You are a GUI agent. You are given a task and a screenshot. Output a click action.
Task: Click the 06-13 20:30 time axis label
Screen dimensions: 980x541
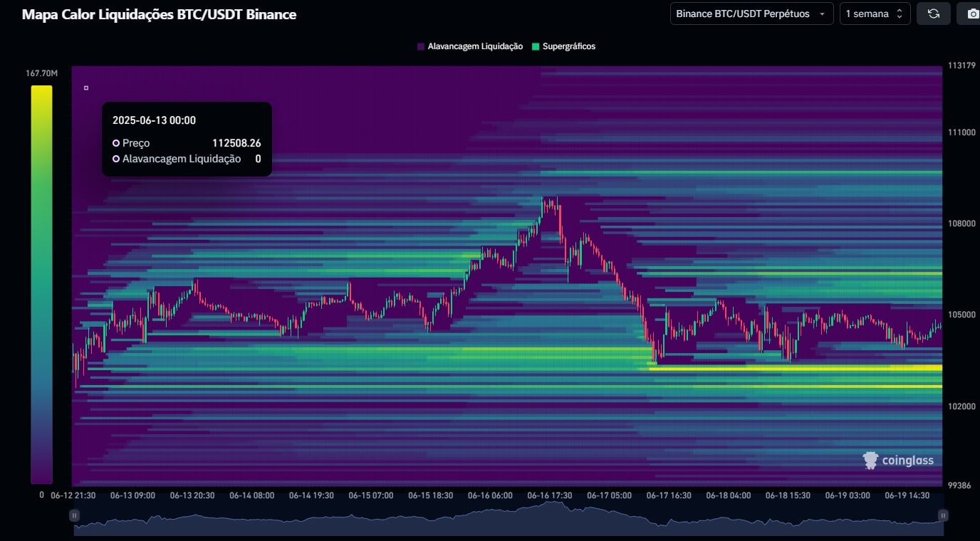(193, 495)
